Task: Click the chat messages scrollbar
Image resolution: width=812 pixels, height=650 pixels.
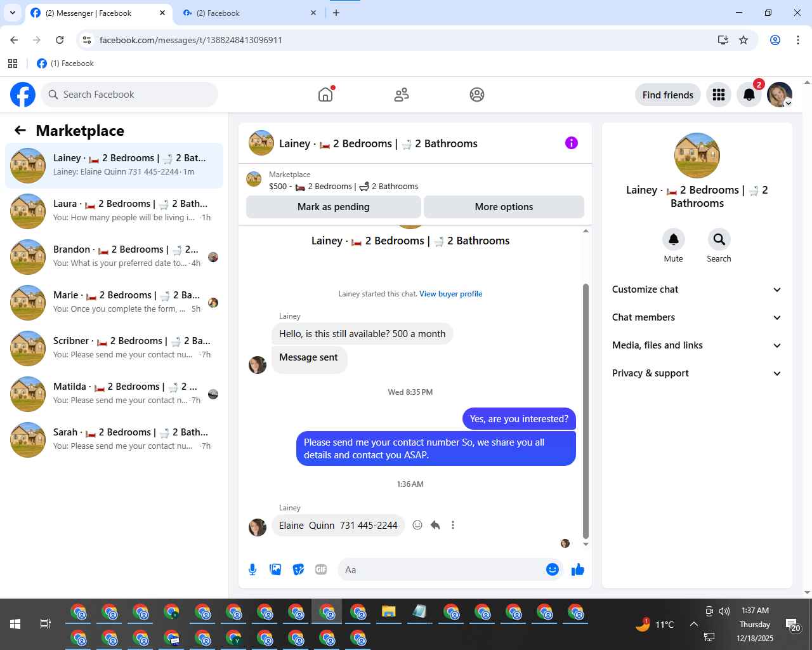Action: pyautogui.click(x=586, y=411)
